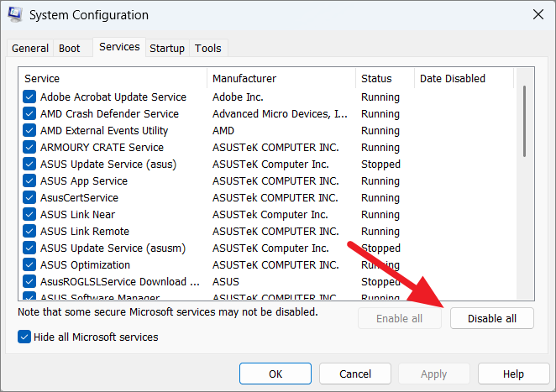The width and height of the screenshot is (556, 392).
Task: Toggle AMD External Events Utility checkbox
Action: pos(29,130)
